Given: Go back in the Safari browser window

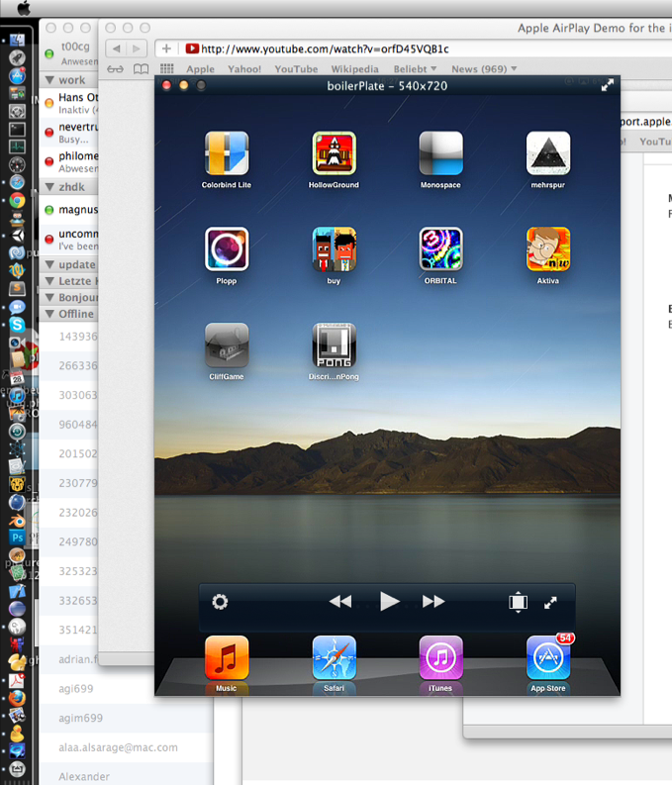Looking at the screenshot, I should click(116, 49).
